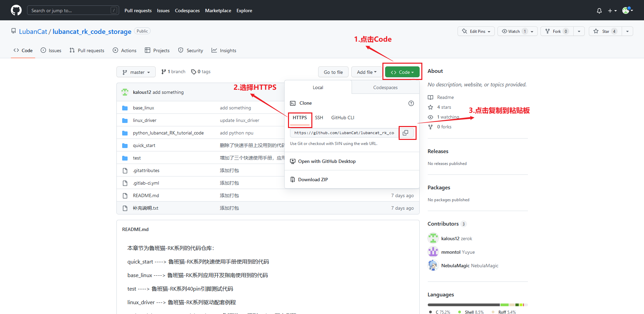Open the master branch selector
Image resolution: width=644 pixels, height=314 pixels.
click(136, 72)
